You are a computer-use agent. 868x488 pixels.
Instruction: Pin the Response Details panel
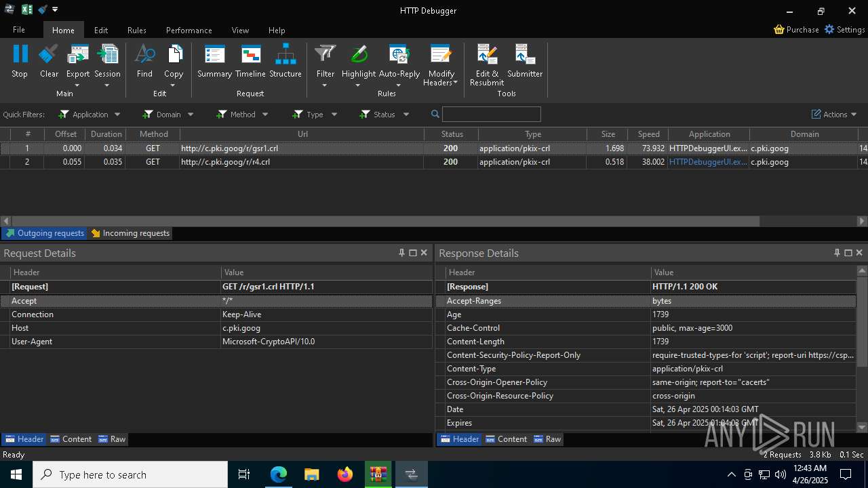[837, 253]
